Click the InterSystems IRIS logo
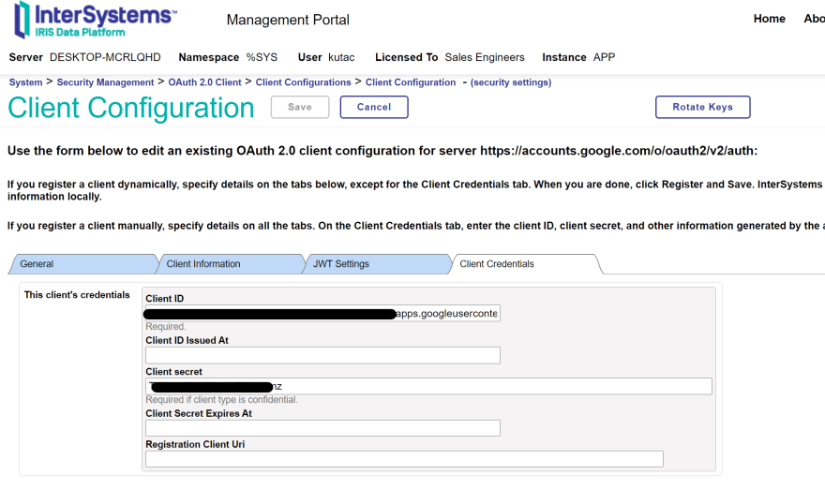The height and width of the screenshot is (504, 825). 95,20
